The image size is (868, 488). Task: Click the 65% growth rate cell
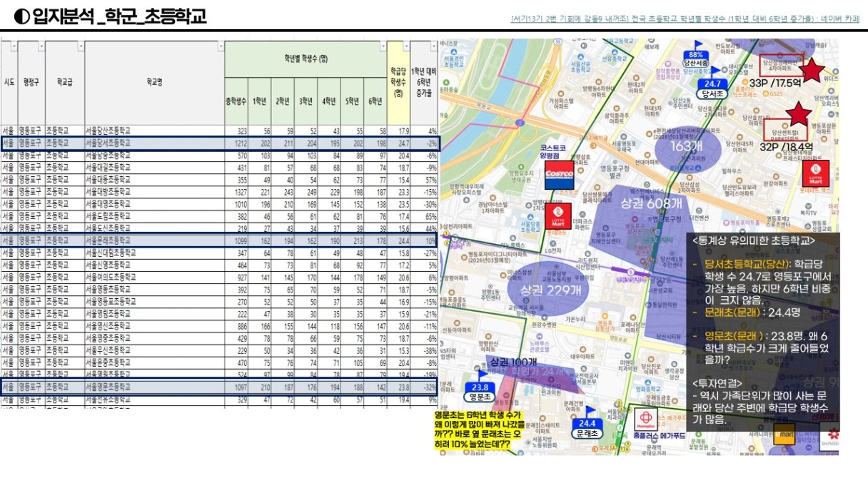pos(423,217)
